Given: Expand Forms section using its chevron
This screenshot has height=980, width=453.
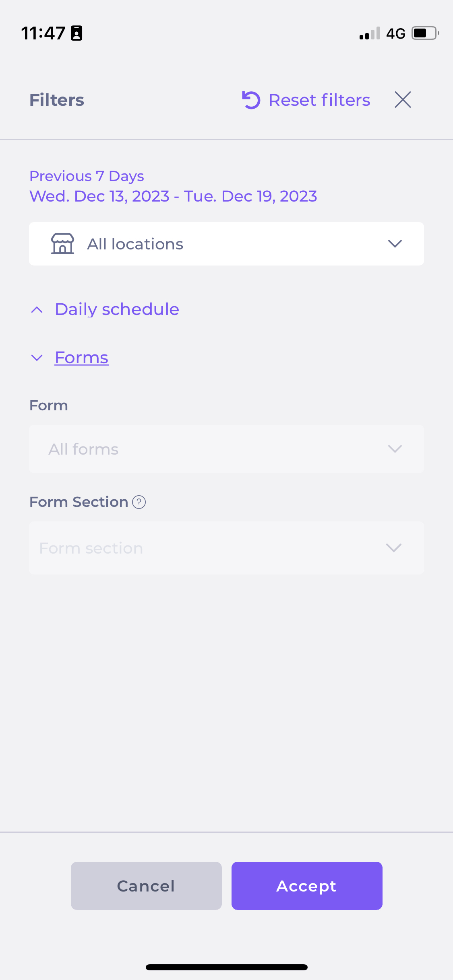Looking at the screenshot, I should (37, 358).
